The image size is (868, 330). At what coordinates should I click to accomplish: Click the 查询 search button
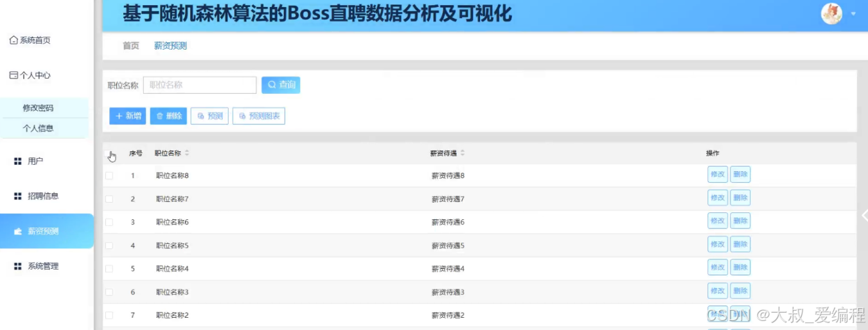[281, 85]
